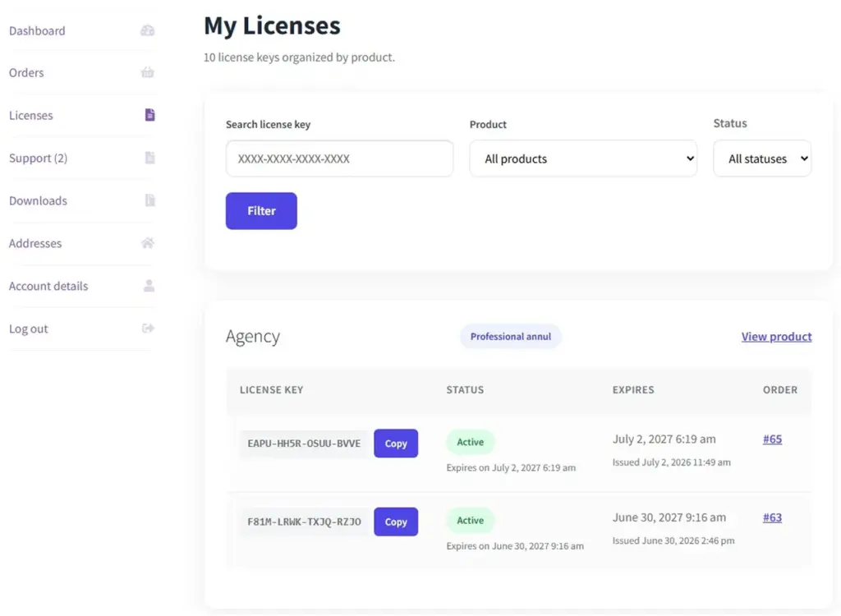Open the Dashboard menu item
The height and width of the screenshot is (616, 841).
click(x=37, y=30)
